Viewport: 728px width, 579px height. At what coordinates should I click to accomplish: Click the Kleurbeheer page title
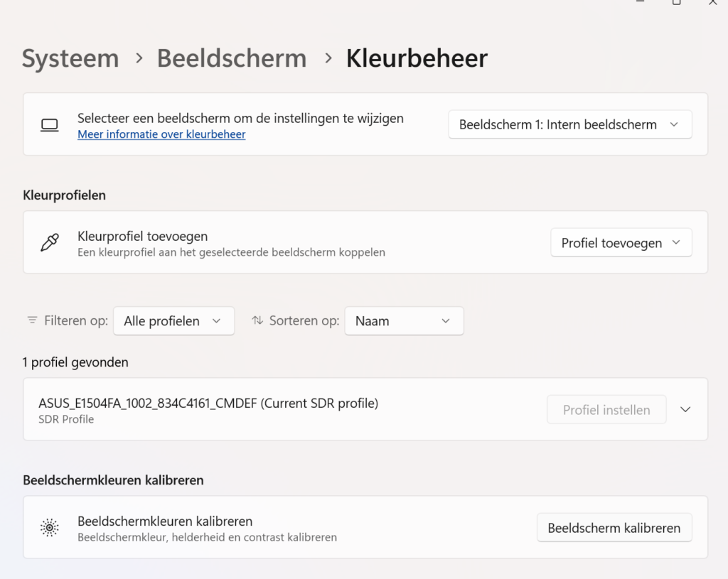[x=417, y=58]
